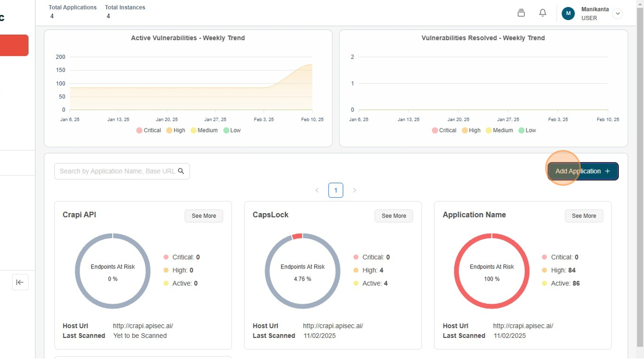The width and height of the screenshot is (644, 362).
Task: Click the Manikanta user avatar
Action: (x=568, y=14)
